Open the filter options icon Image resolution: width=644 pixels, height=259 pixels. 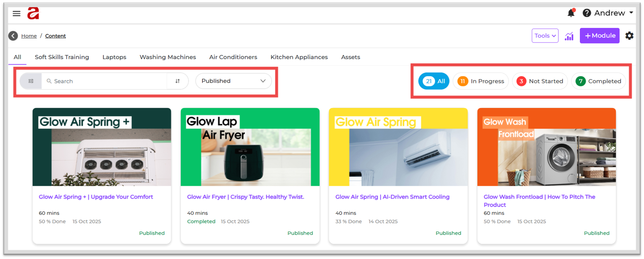point(31,81)
